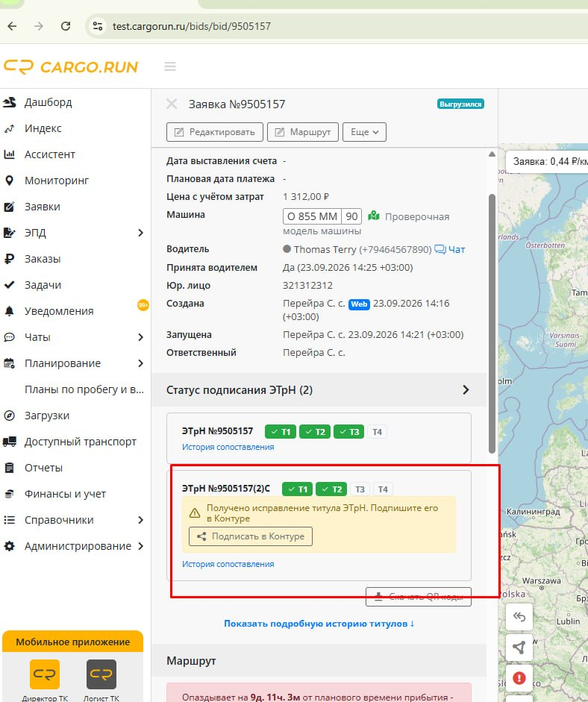Click the Администрирование gear icon
This screenshot has width=588, height=702.
pos(10,546)
